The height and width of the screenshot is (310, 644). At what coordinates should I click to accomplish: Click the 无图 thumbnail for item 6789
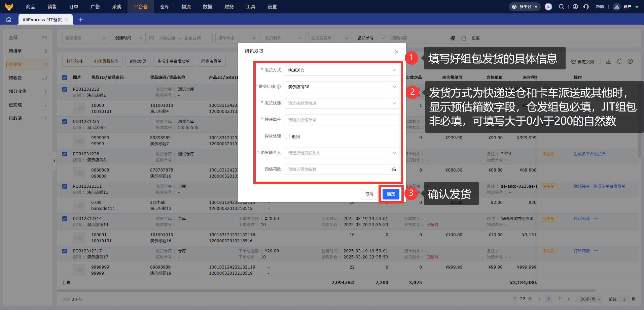pyautogui.click(x=79, y=206)
